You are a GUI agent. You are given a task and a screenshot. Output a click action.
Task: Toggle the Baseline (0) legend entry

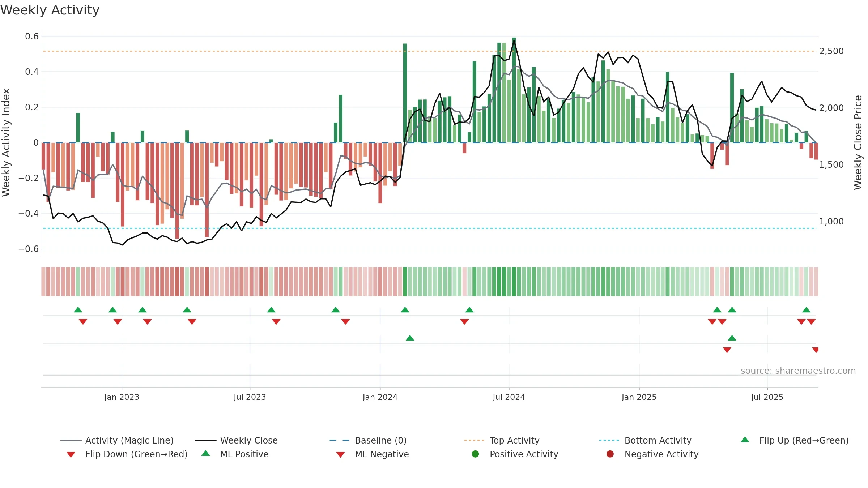[368, 440]
